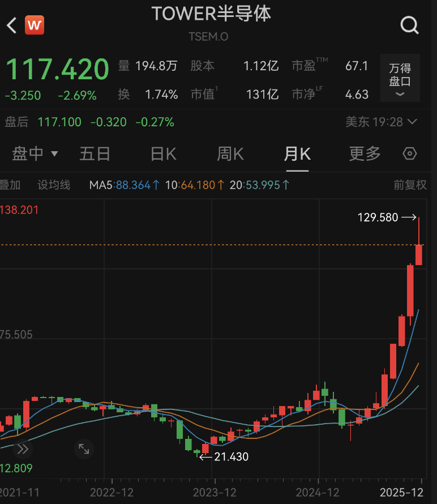Switch to the 周K tab
Image resolution: width=437 pixels, height=504 pixels.
coord(230,153)
